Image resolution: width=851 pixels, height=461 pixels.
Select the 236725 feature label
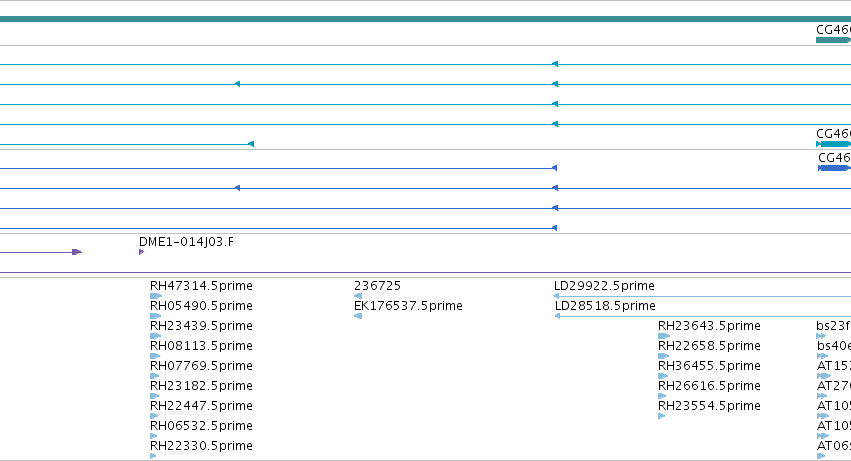tap(377, 286)
